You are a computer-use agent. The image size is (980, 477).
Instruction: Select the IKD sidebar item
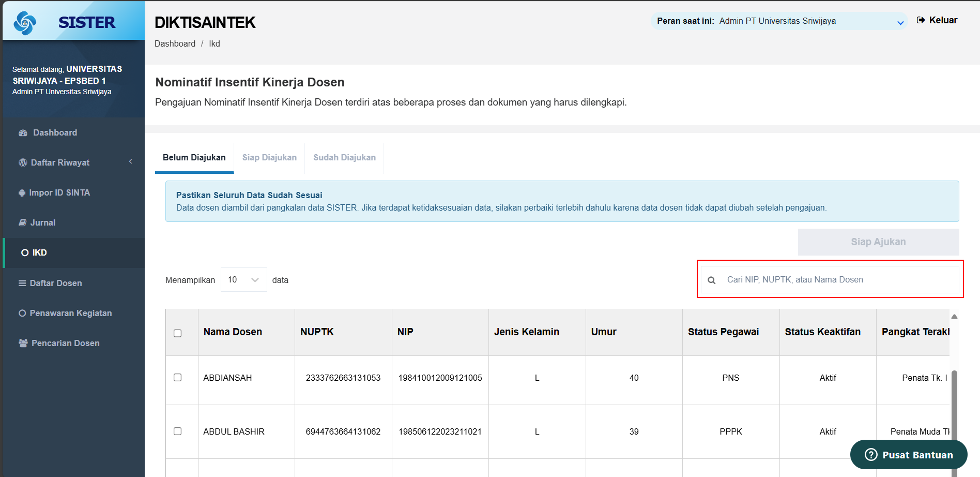click(x=73, y=252)
